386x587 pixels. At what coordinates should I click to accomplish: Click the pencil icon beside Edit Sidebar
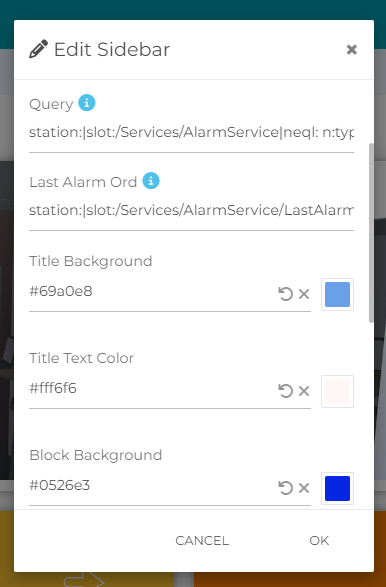tap(38, 49)
